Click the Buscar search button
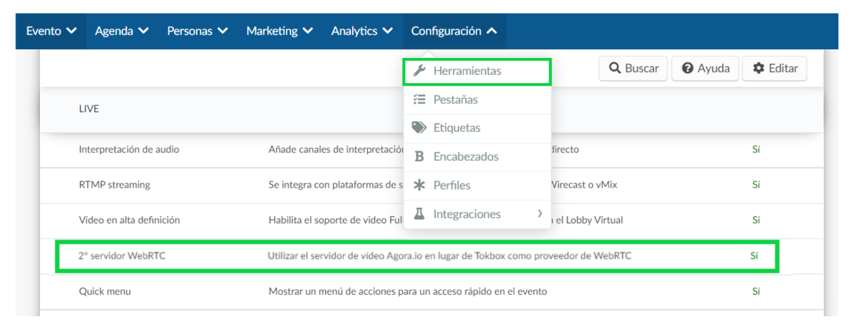 633,69
